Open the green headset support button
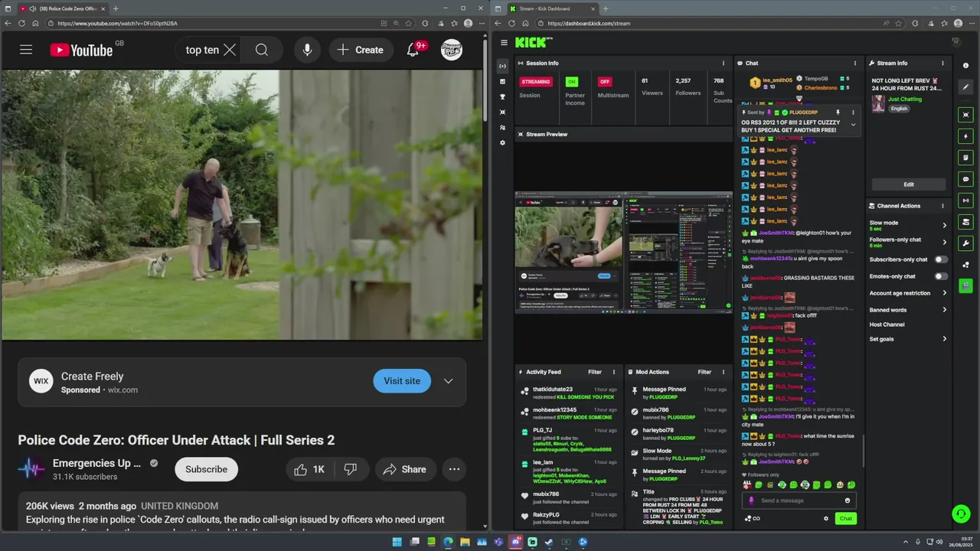Image resolution: width=980 pixels, height=551 pixels. (x=960, y=514)
